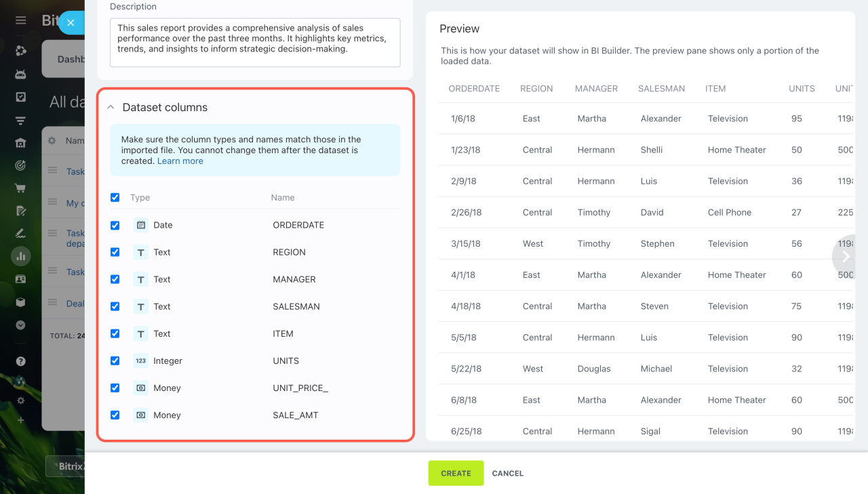This screenshot has height=494, width=868.
Task: Click the preview next arrow button
Action: [x=845, y=256]
